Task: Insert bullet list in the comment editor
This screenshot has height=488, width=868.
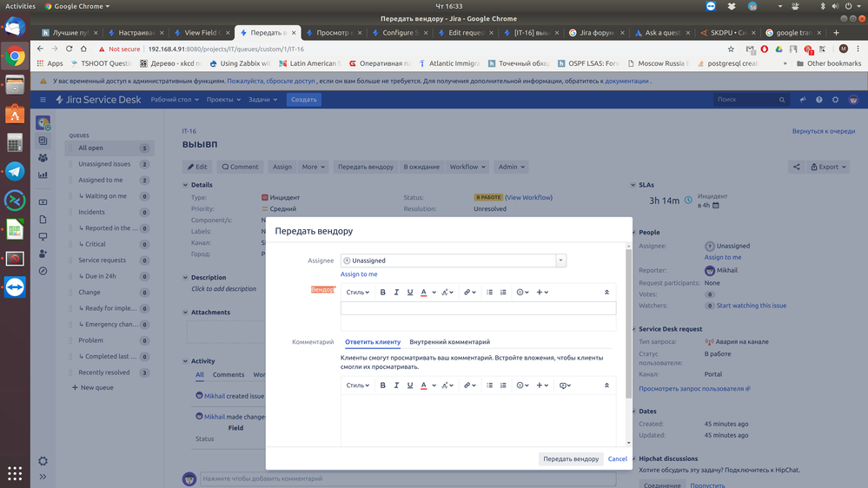Action: pos(489,385)
